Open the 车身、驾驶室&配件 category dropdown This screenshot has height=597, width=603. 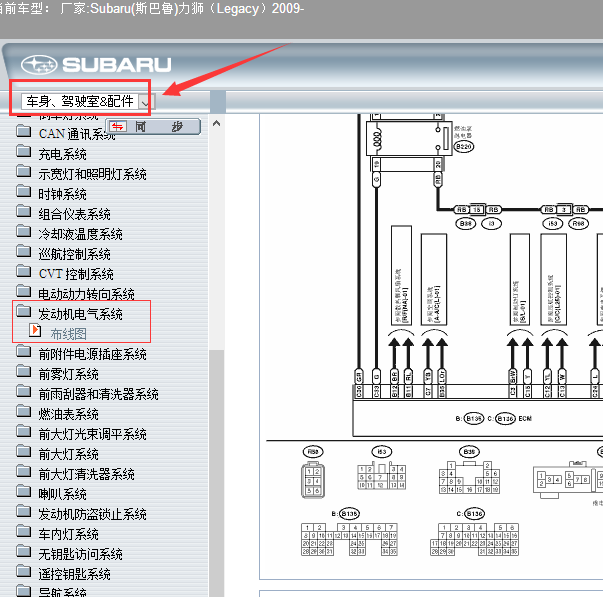click(88, 102)
